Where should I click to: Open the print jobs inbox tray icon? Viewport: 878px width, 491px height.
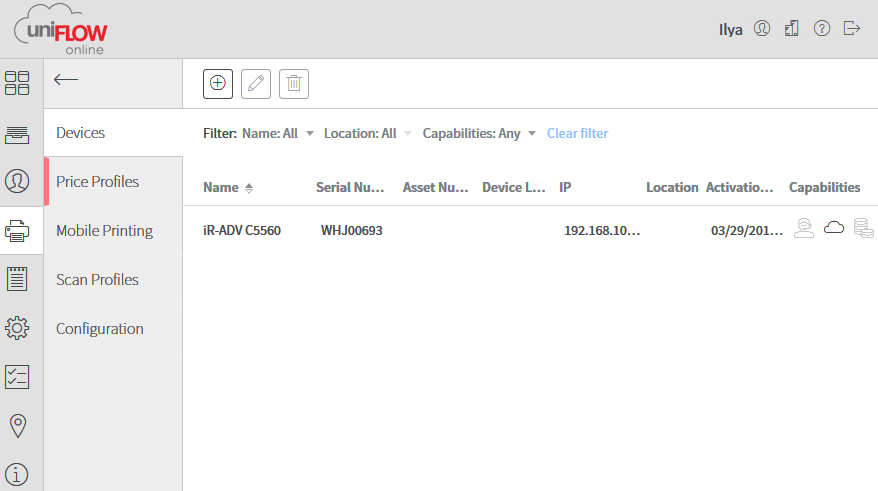[17, 134]
